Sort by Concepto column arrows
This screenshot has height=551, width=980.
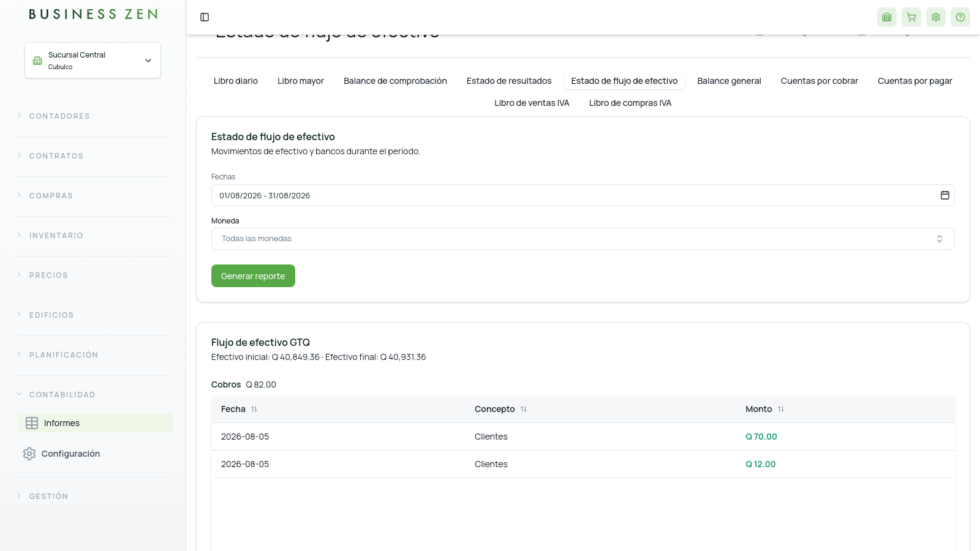pos(524,409)
